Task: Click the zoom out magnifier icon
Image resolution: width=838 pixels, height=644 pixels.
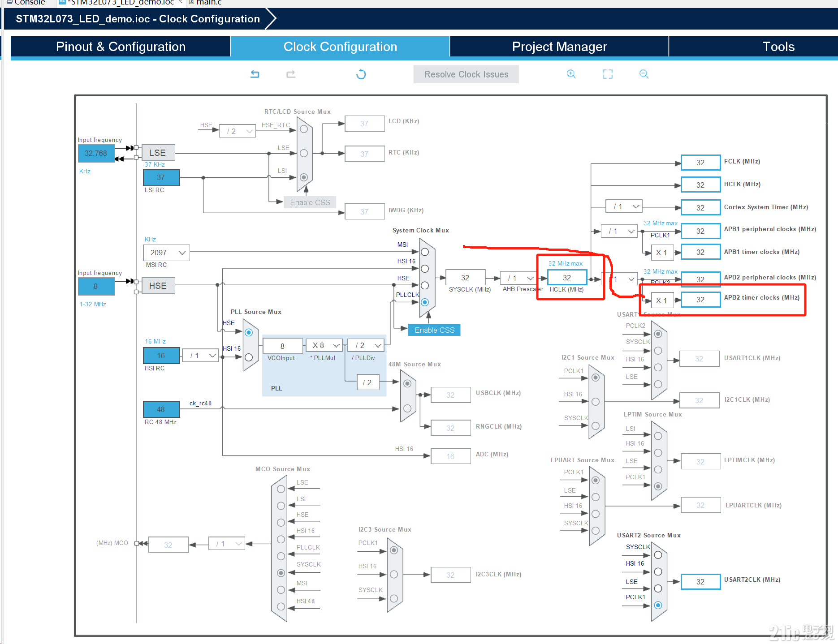Action: click(x=644, y=74)
